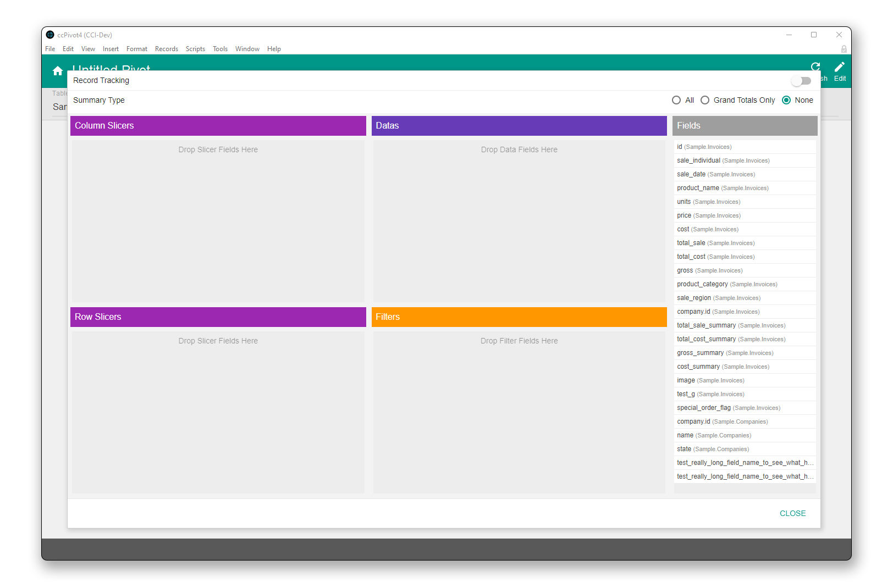Open the View menu
The height and width of the screenshot is (588, 893).
(x=88, y=49)
